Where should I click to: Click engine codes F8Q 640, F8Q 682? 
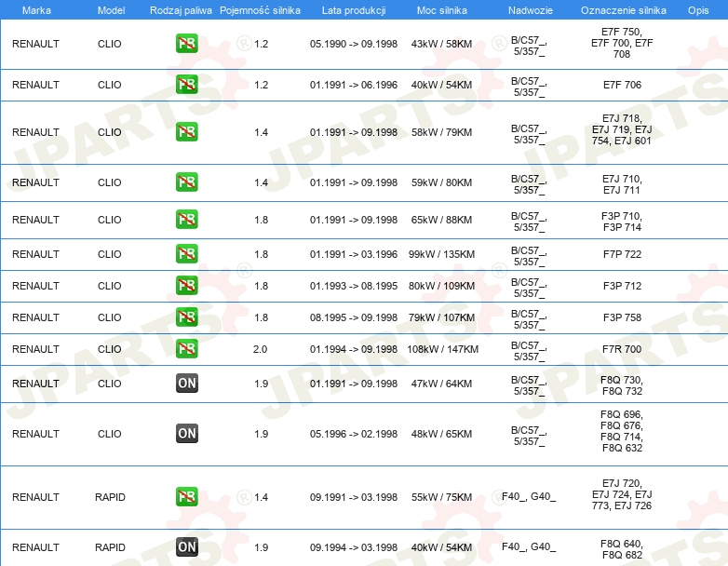[x=622, y=550]
